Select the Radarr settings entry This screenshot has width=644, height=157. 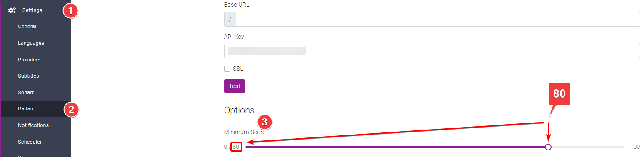pyautogui.click(x=26, y=109)
